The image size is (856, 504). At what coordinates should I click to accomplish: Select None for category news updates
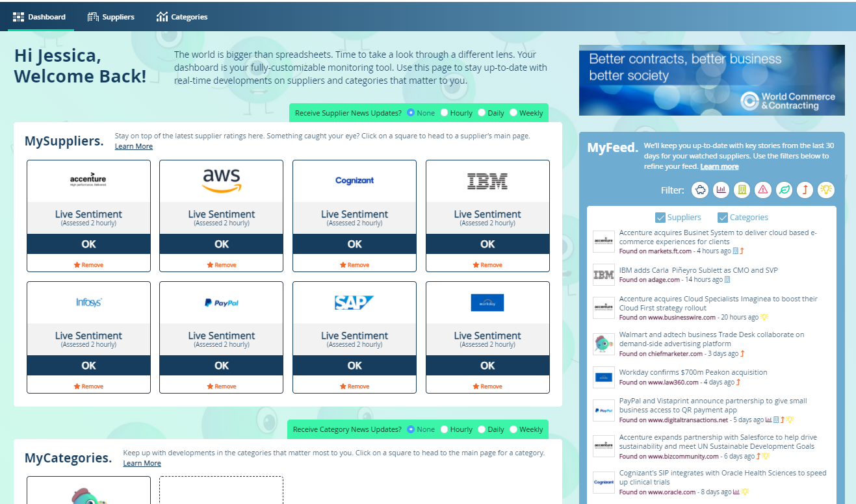click(x=411, y=429)
